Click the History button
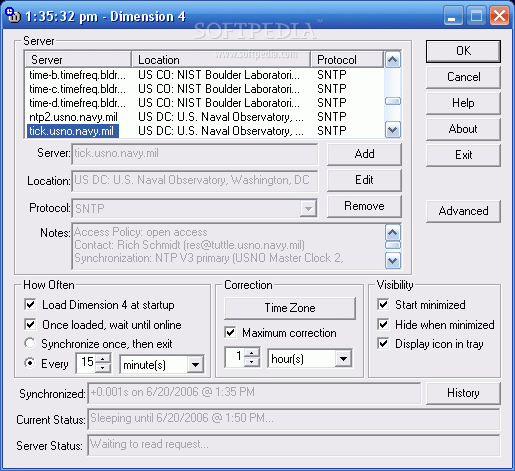Image resolution: width=515 pixels, height=471 pixels. coord(463,393)
